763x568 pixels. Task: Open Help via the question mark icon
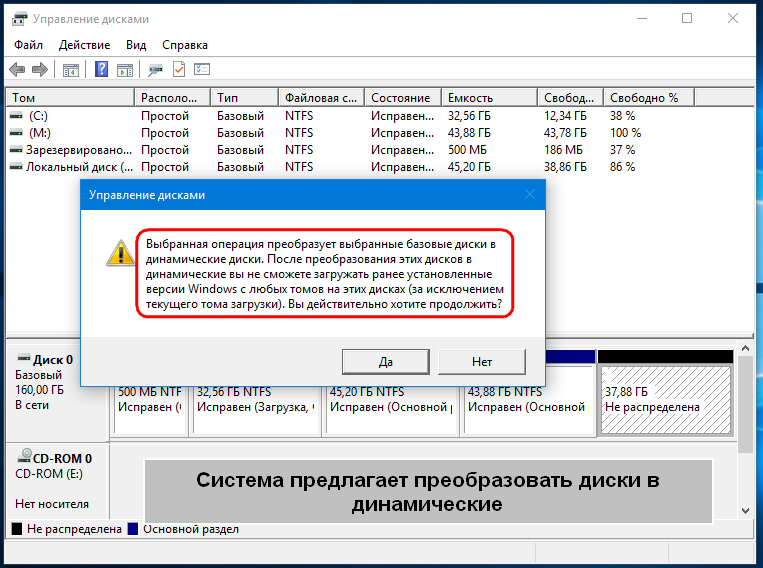pyautogui.click(x=101, y=69)
